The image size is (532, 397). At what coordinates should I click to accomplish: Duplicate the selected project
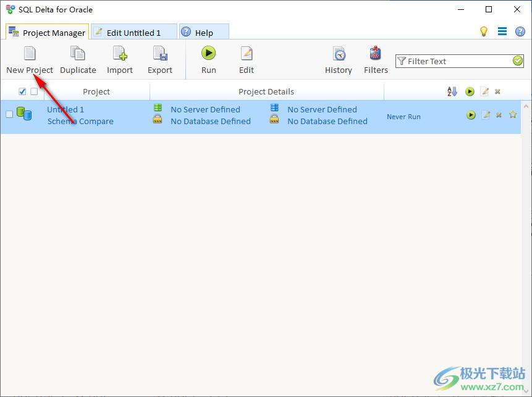click(x=78, y=61)
